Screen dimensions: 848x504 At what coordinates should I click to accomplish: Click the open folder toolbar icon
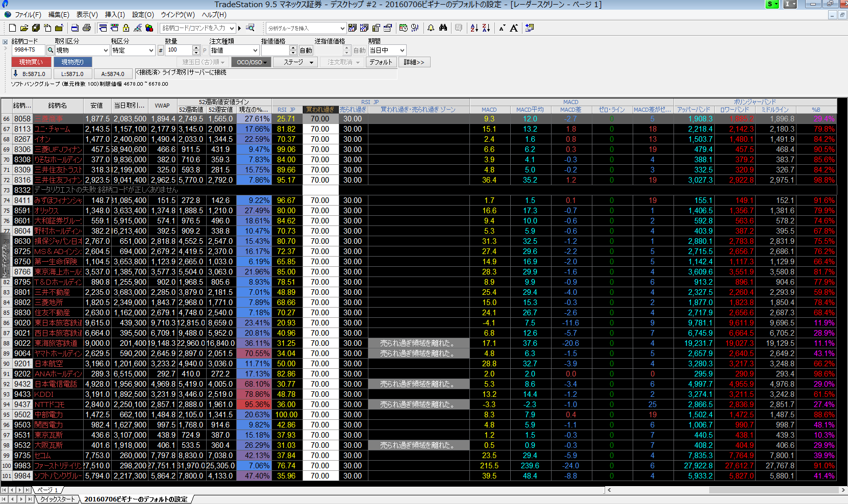pyautogui.click(x=24, y=28)
